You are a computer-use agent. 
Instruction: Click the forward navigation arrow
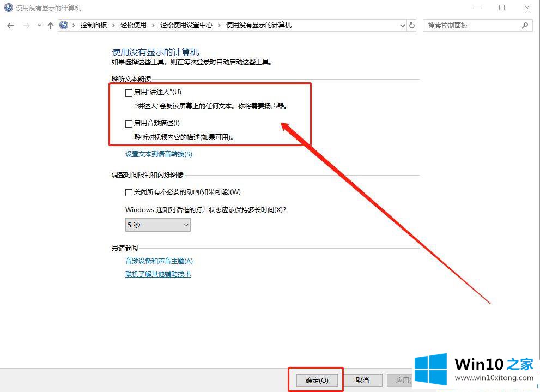click(26, 26)
